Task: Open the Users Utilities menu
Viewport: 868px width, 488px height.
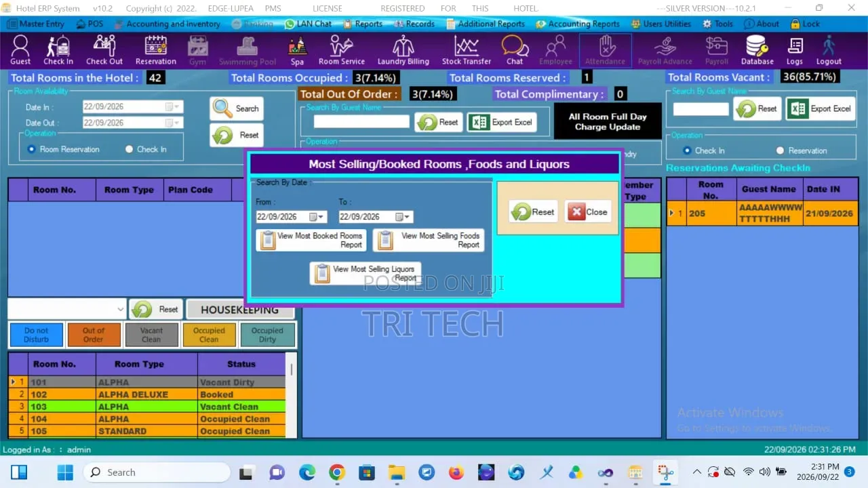Action: click(660, 24)
